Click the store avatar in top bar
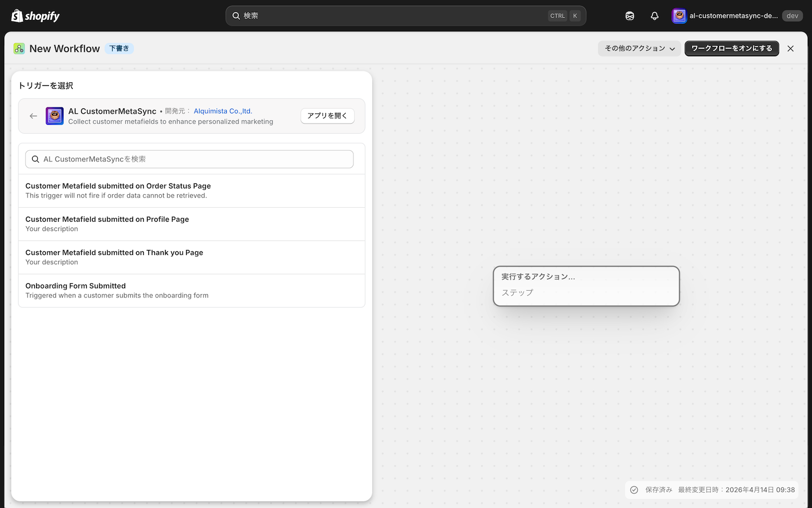812x508 pixels. 679,16
